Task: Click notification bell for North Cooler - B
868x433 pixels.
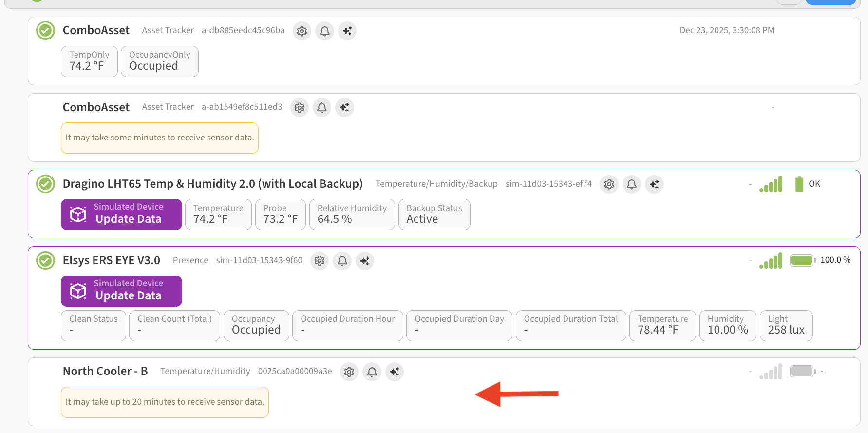Action: tap(372, 372)
